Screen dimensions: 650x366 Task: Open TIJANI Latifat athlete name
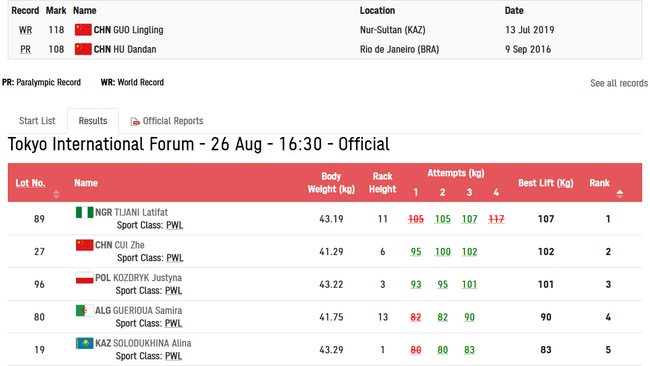coord(141,212)
